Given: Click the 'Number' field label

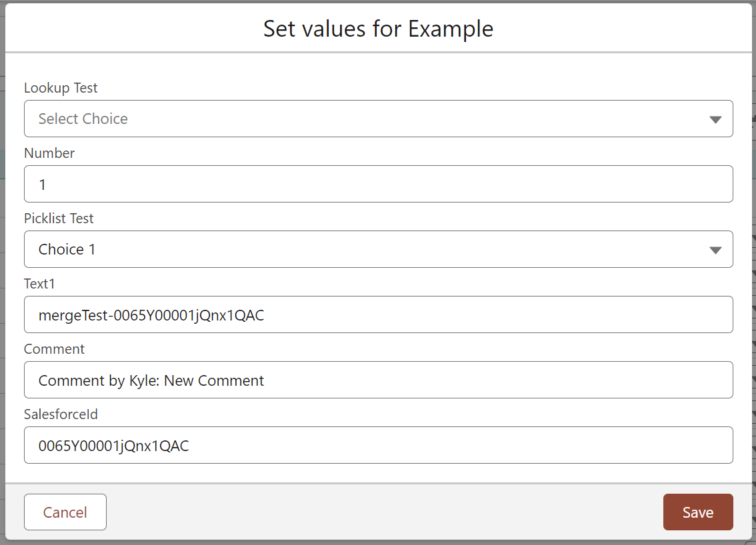Looking at the screenshot, I should (x=49, y=153).
